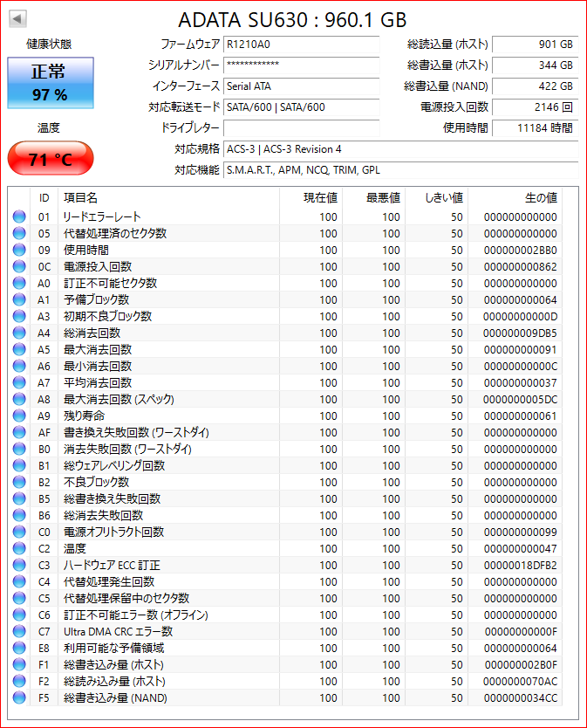Click raw value 000000009DB5
Image resolution: width=587 pixels, height=728 pixels.
click(520, 333)
